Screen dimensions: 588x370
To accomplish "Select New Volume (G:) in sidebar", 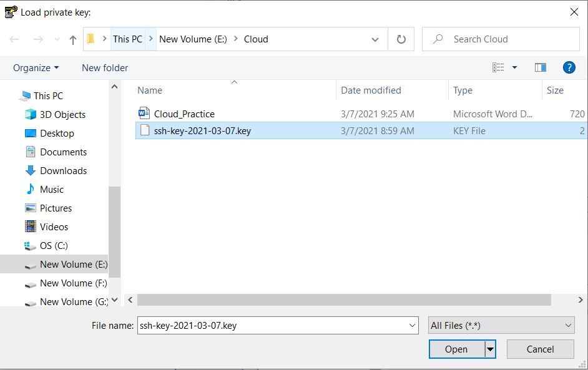I will point(74,302).
